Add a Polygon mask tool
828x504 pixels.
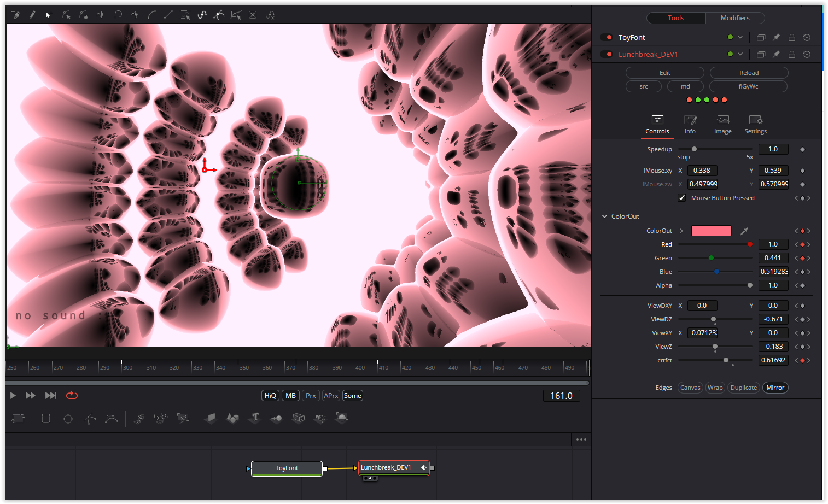[90, 419]
